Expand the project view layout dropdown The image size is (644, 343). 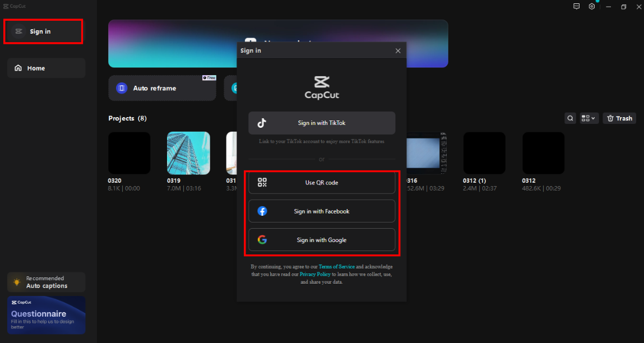pyautogui.click(x=589, y=118)
